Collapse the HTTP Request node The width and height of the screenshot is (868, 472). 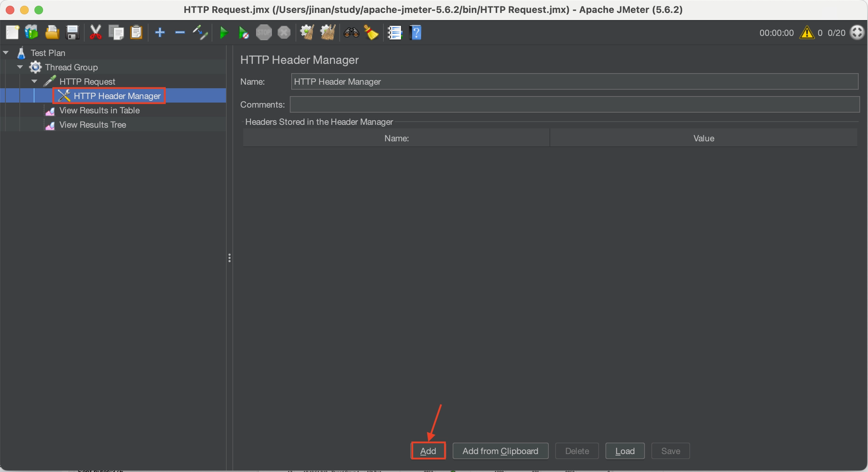click(34, 81)
